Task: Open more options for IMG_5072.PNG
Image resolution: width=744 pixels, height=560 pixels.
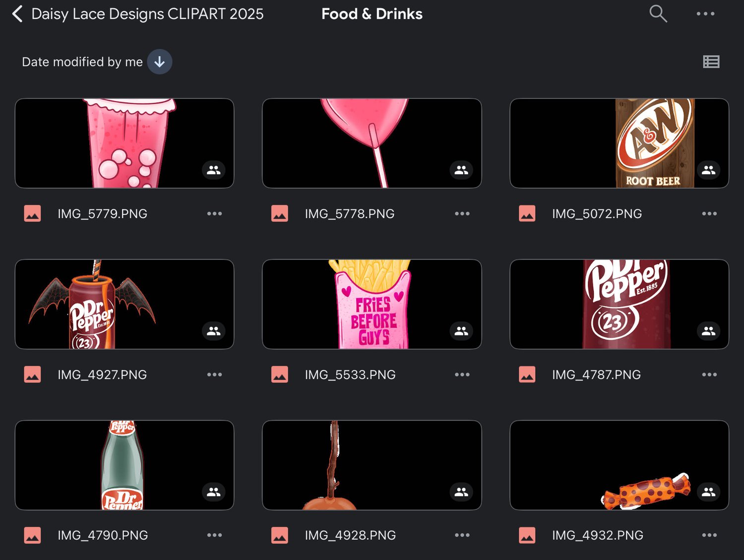Action: point(709,214)
